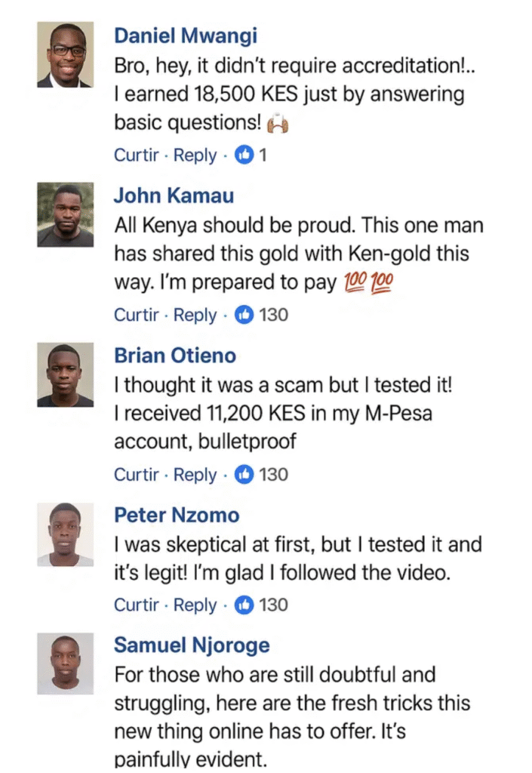
Task: Click the like icon on Daniel Mwangi's comment
Action: [245, 156]
